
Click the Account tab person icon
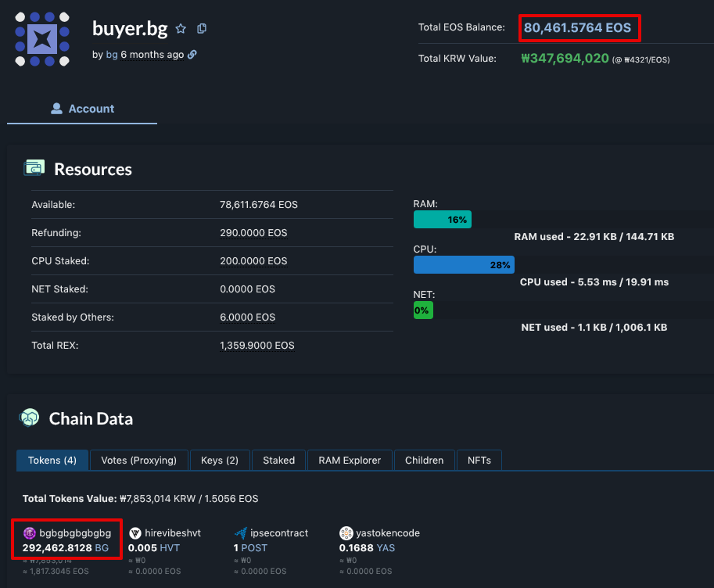point(56,109)
